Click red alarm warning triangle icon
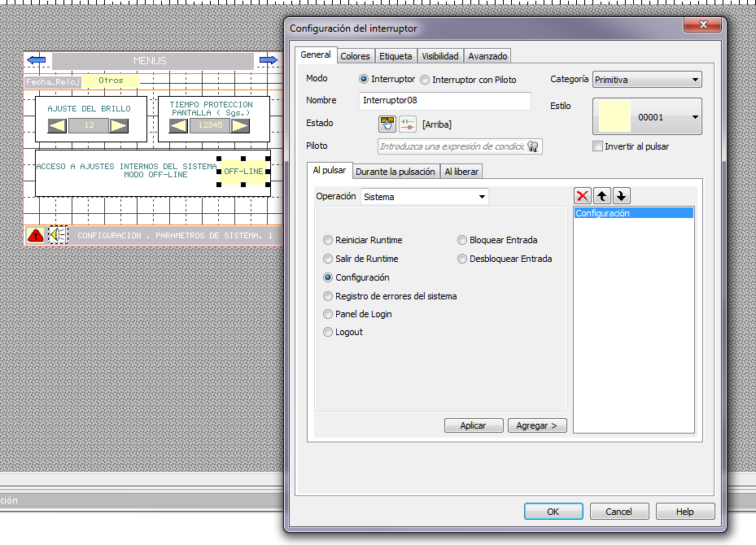This screenshot has width=756, height=545. pyautogui.click(x=35, y=235)
